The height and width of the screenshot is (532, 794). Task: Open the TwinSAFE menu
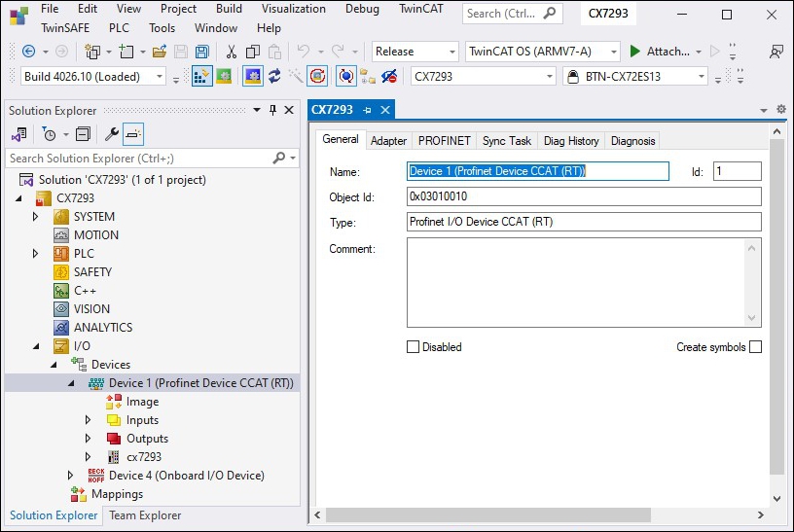65,28
